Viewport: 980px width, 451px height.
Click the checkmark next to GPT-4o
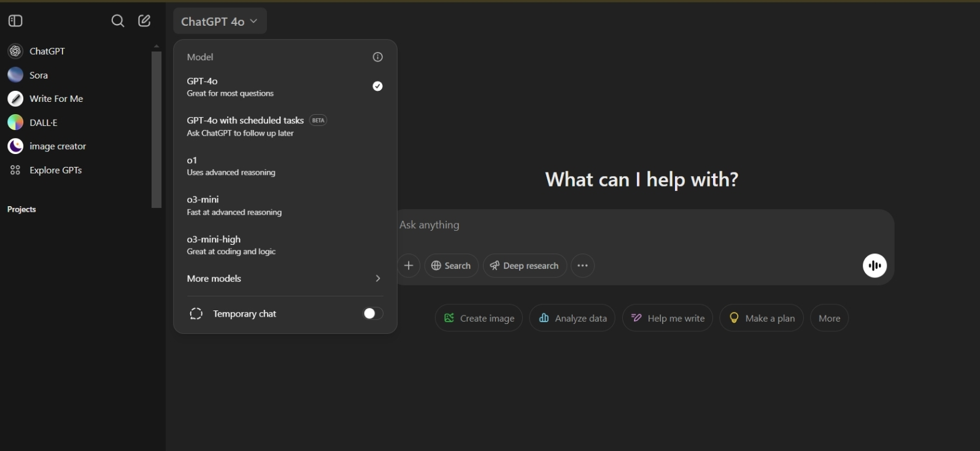coord(377,87)
